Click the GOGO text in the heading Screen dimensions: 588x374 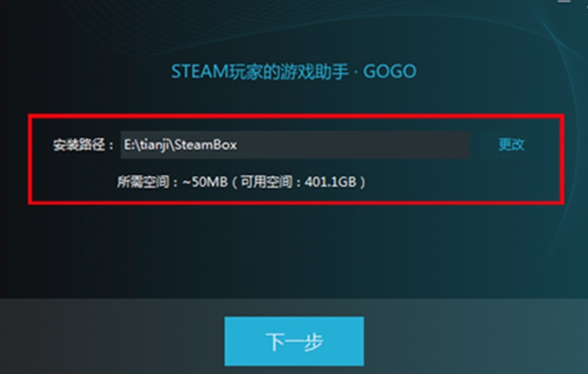pyautogui.click(x=389, y=71)
